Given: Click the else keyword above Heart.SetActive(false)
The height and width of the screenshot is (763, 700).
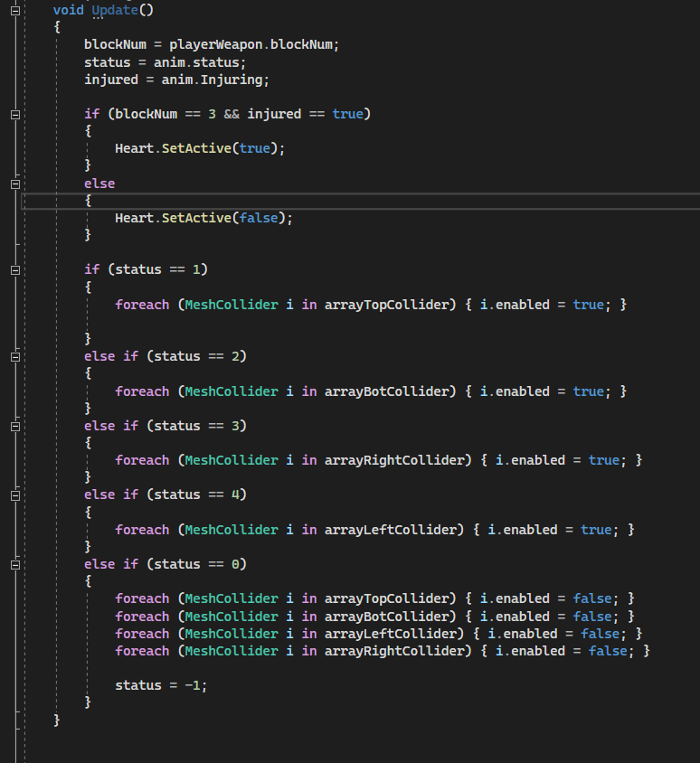Looking at the screenshot, I should pos(99,184).
